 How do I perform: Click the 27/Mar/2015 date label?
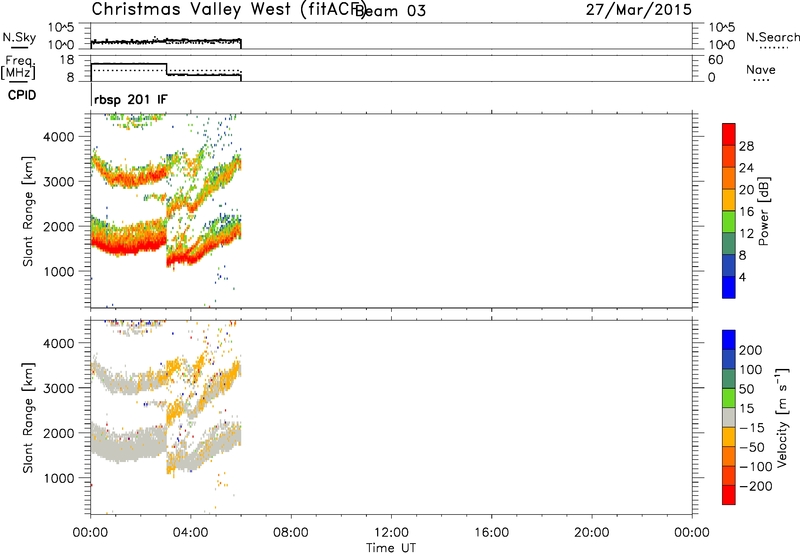pyautogui.click(x=638, y=10)
